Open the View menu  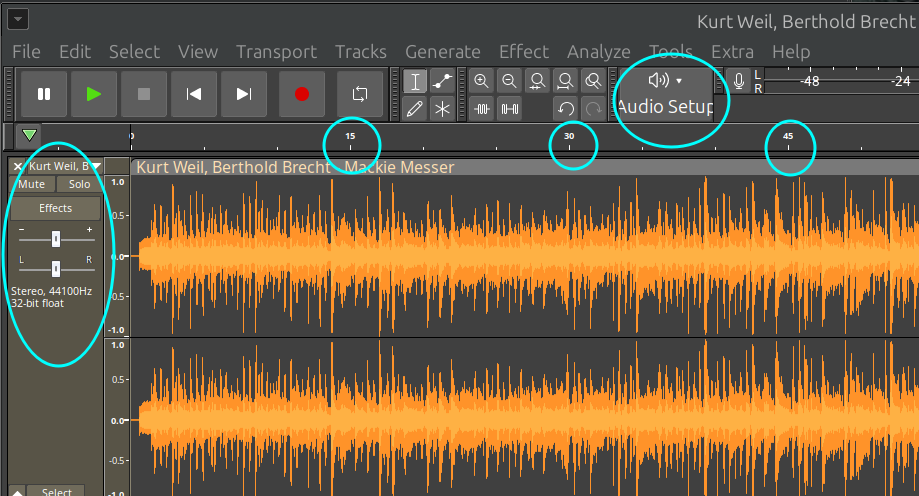pos(198,52)
